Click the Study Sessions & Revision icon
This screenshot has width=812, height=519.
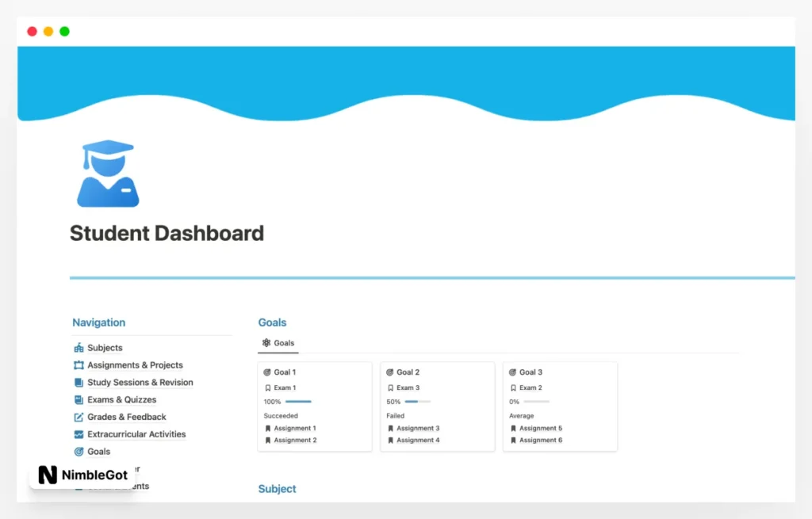[x=79, y=383]
